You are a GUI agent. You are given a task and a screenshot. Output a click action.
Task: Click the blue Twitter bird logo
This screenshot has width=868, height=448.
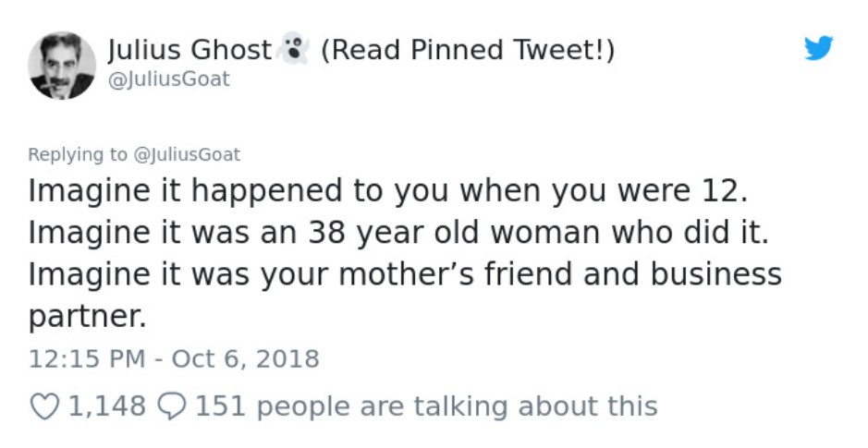click(819, 47)
